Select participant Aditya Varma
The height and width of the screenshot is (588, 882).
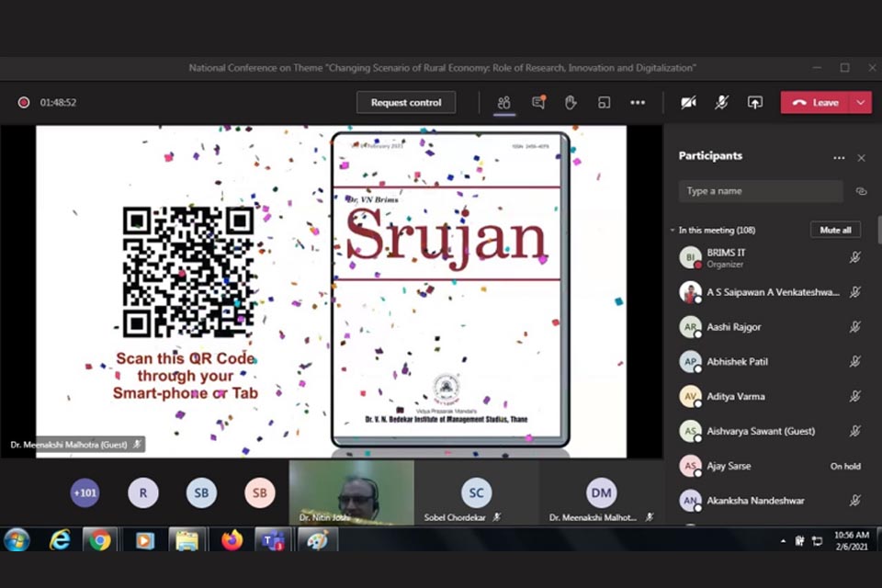click(770, 397)
